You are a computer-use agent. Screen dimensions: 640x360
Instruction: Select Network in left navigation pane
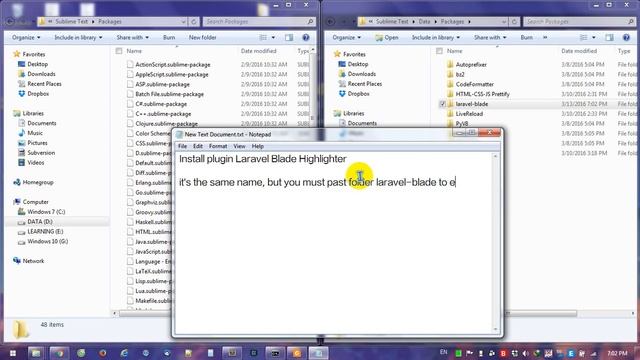coord(33,261)
